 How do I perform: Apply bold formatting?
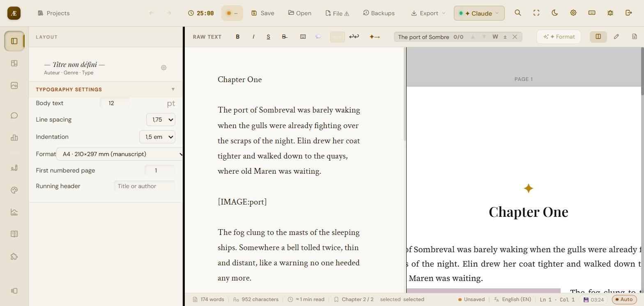[237, 37]
